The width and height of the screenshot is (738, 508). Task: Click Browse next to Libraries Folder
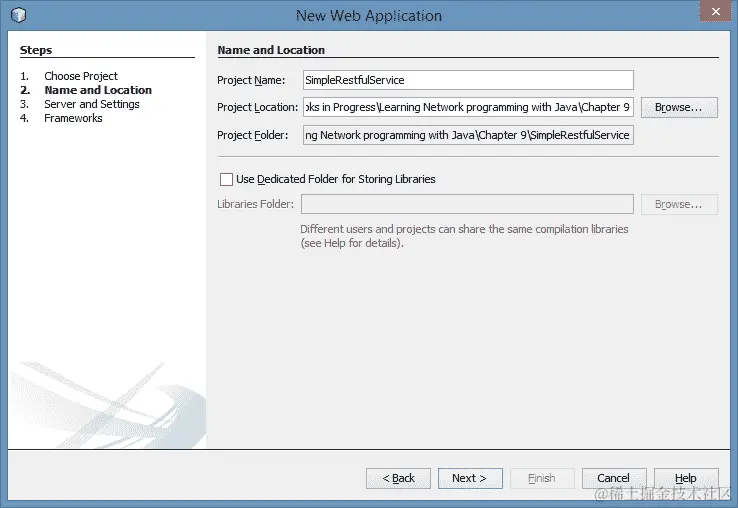(679, 204)
